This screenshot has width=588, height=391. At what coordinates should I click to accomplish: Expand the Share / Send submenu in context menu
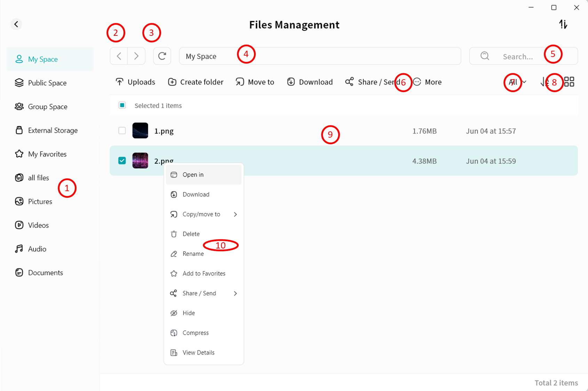204,293
